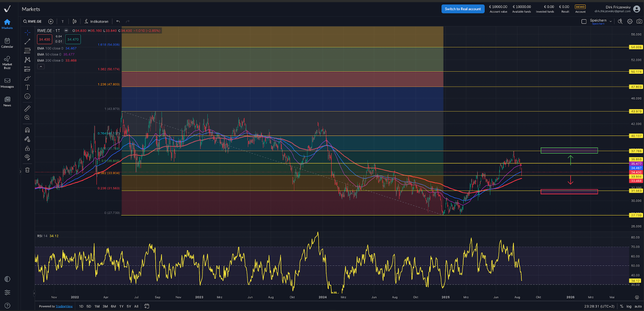Image resolution: width=644 pixels, height=311 pixels.
Task: Toggle hide all drawings eye icon
Action: pyautogui.click(x=27, y=157)
